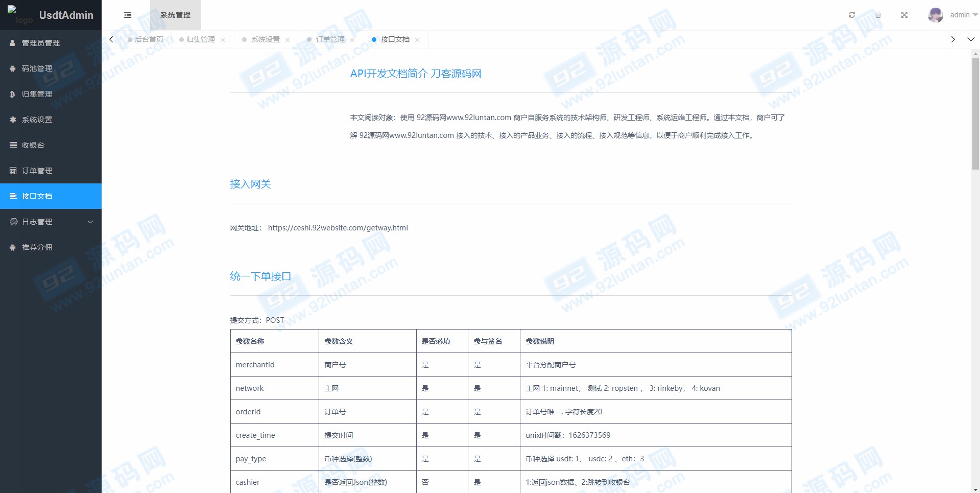Collapse the sidebar with the menu toggle icon
Viewport: 980px width, 493px height.
128,15
